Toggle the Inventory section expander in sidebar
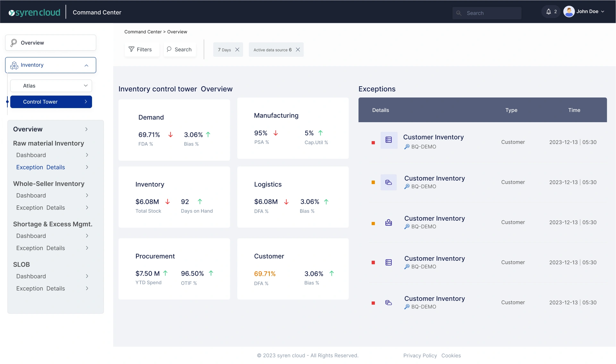616x364 pixels. coord(86,65)
